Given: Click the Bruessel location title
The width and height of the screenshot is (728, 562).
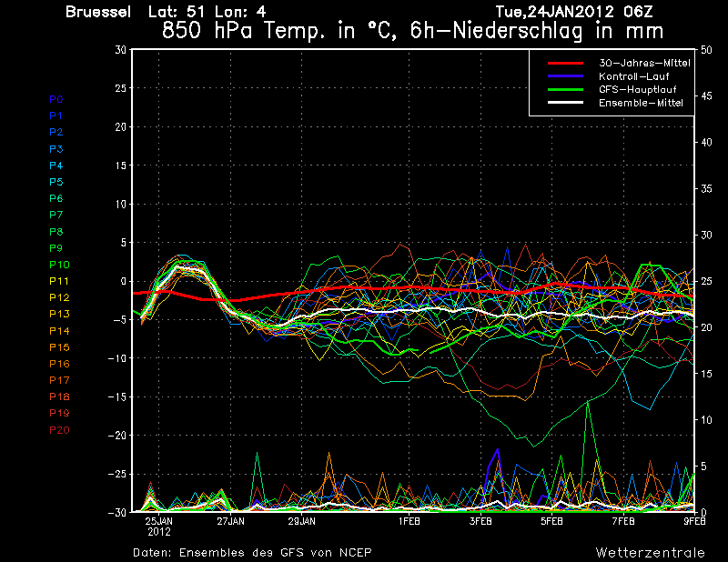Looking at the screenshot, I should (98, 12).
